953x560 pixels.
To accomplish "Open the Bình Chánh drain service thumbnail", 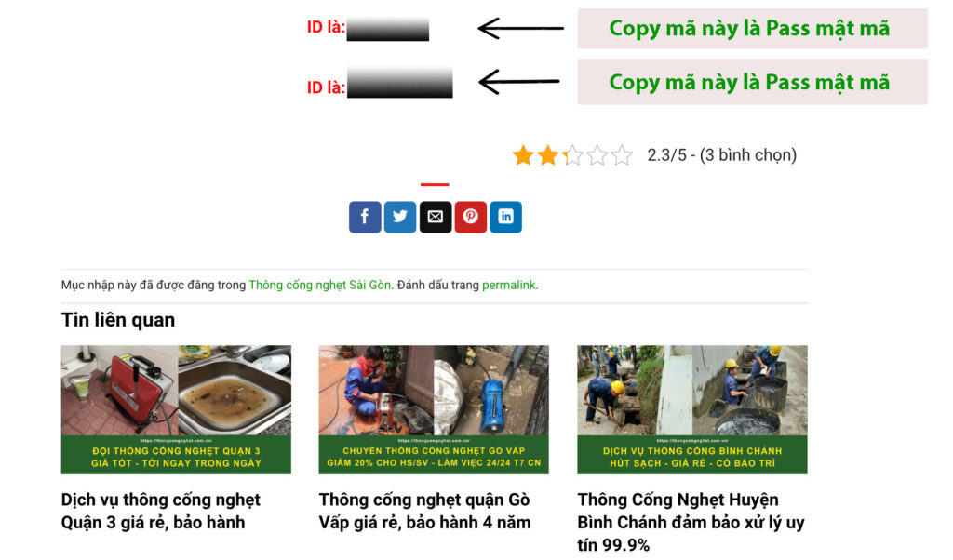I will coord(692,409).
